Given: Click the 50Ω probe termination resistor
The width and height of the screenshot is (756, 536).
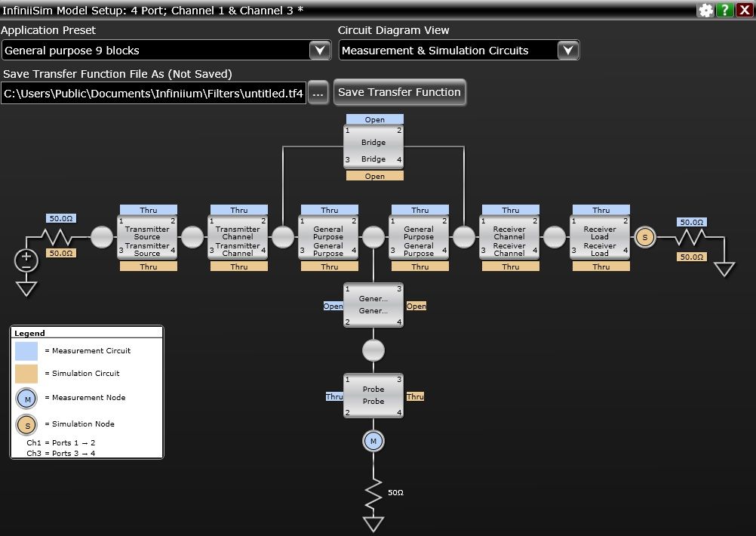Looking at the screenshot, I should [x=373, y=494].
